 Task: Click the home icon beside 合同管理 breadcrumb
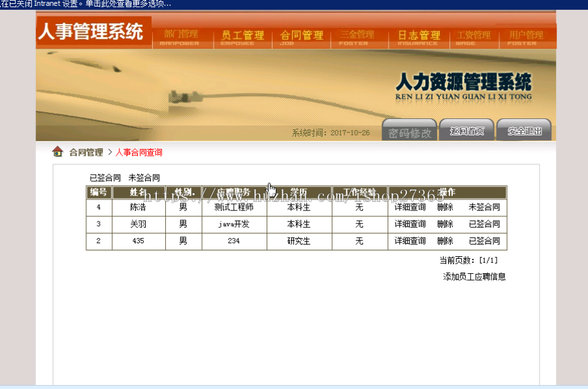coord(57,152)
